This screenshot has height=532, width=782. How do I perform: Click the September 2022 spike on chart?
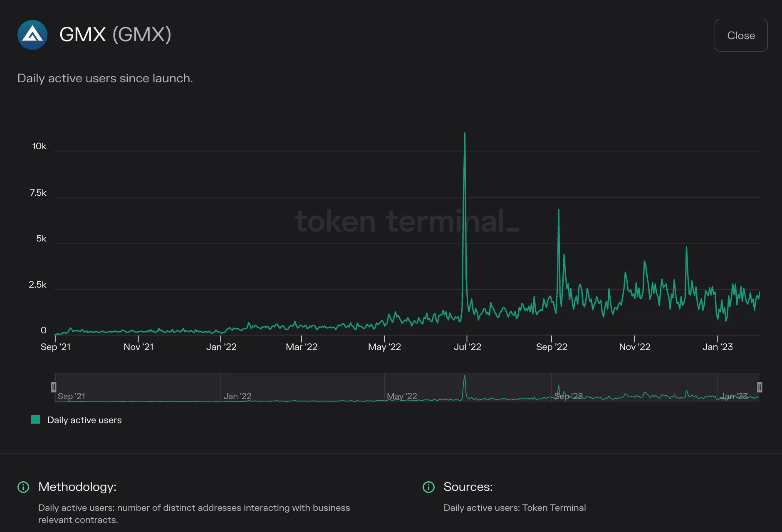559,210
